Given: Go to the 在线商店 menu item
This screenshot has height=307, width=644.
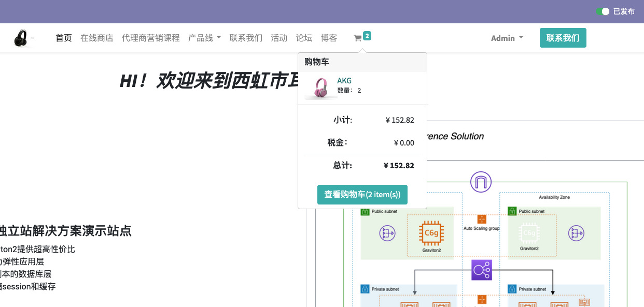Looking at the screenshot, I should point(96,38).
